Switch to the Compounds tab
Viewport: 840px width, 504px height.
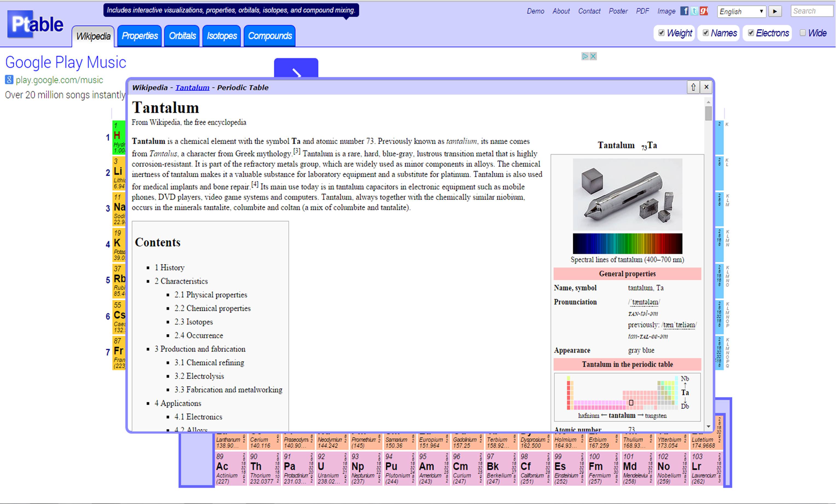270,36
